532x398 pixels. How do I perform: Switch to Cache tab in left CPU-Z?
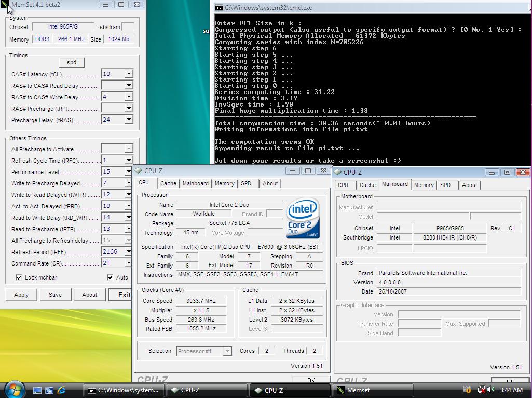[168, 183]
